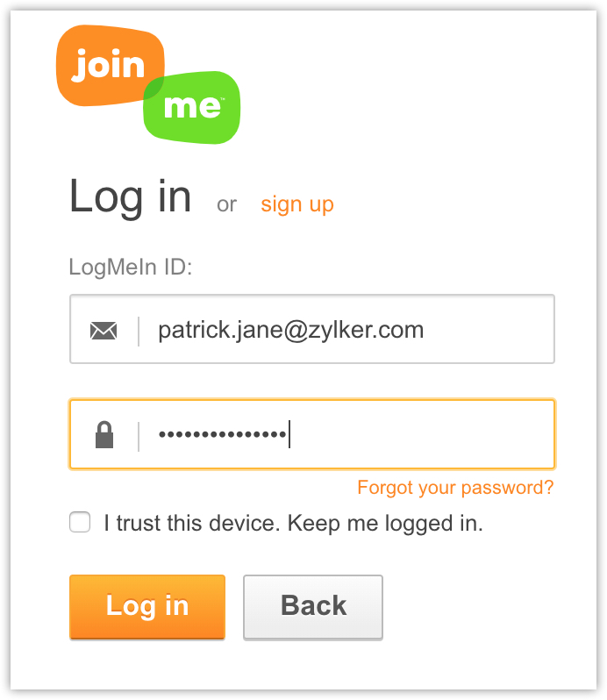Enable the "I trust this device" checkbox
The image size is (607, 700).
tap(80, 524)
